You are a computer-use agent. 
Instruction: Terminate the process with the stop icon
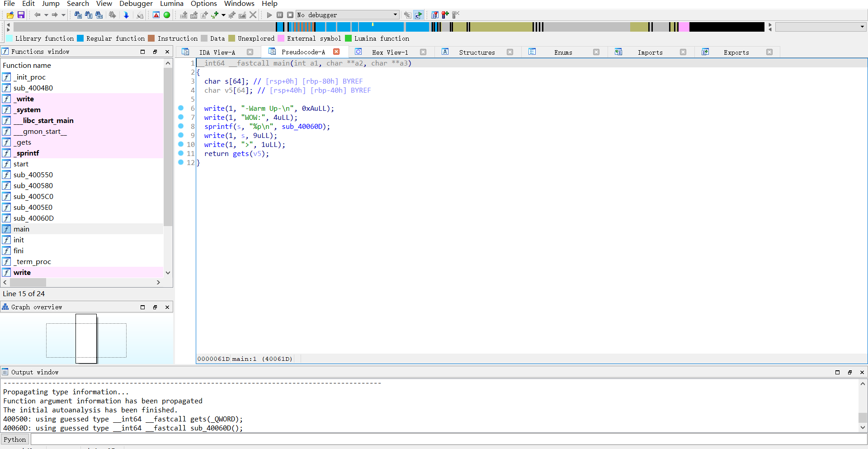click(290, 15)
